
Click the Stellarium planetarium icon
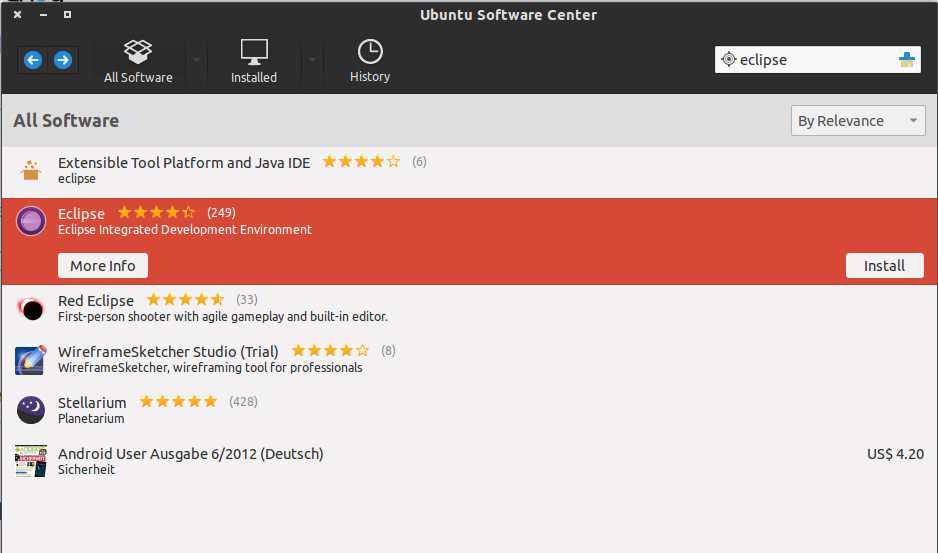[31, 410]
